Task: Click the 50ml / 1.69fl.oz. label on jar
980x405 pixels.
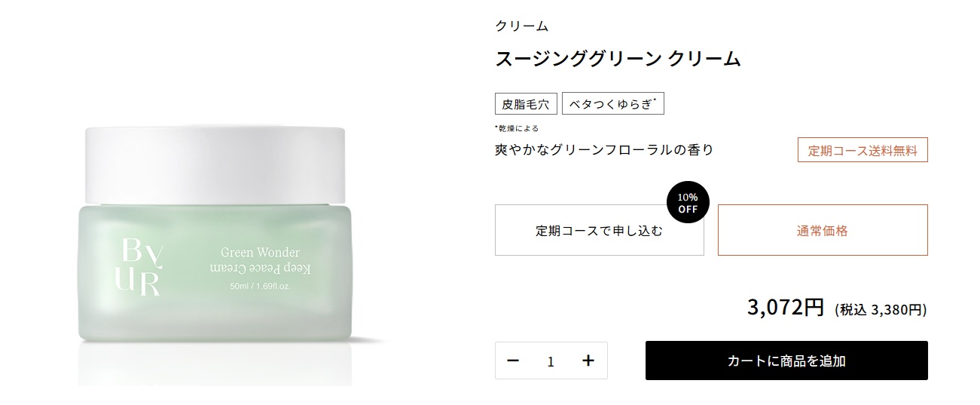Action: (260, 287)
